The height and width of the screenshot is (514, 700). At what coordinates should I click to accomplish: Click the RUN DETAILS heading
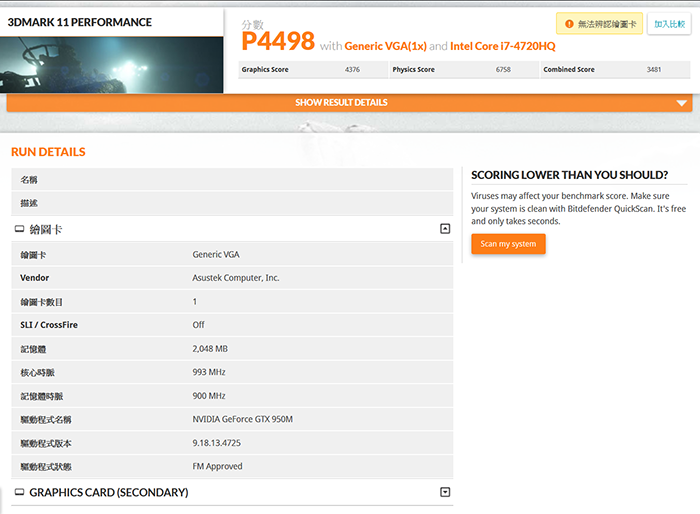(48, 152)
